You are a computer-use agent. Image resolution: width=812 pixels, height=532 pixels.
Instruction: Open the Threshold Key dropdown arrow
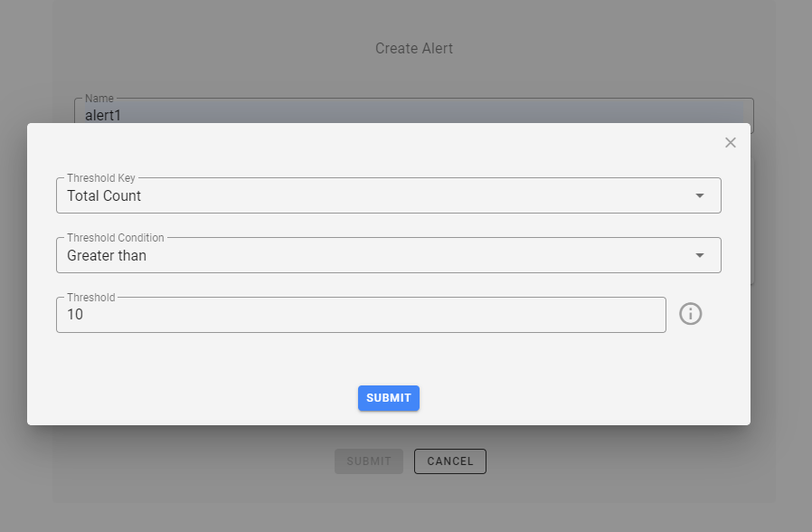click(x=701, y=195)
